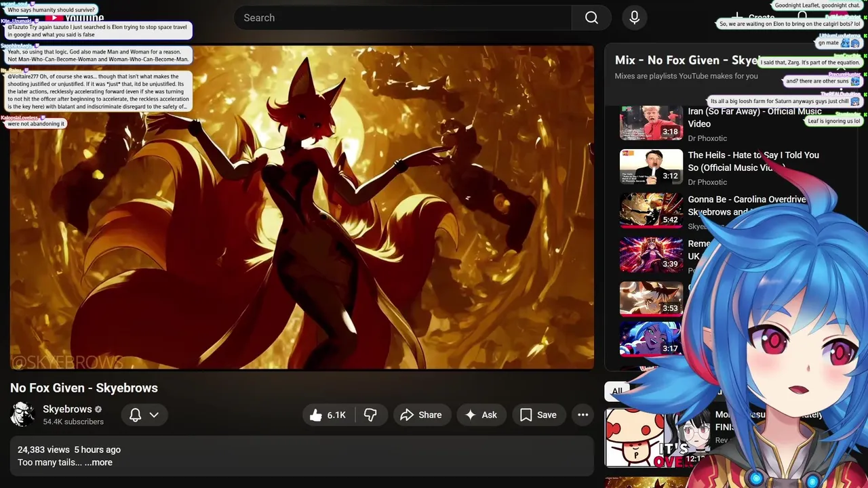Open notification bell dropdown for Skyebrows
Screen dimensions: 868x488
tap(144, 415)
